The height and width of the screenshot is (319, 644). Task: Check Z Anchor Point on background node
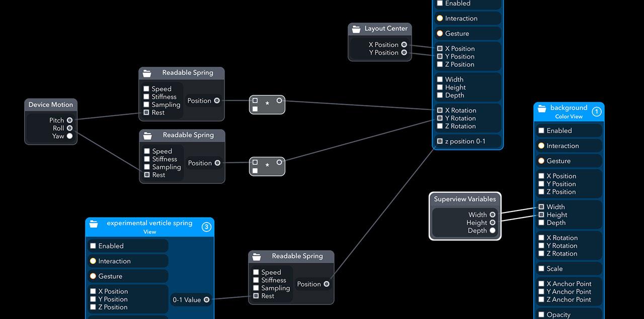[x=541, y=299]
